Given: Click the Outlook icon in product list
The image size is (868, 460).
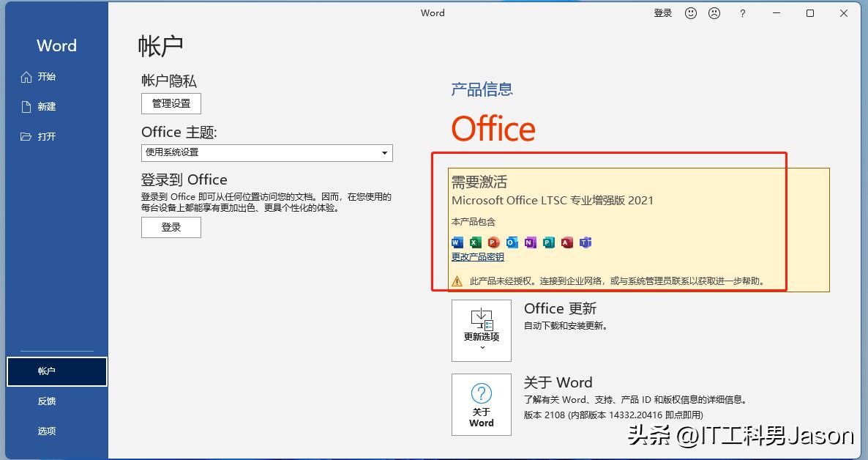Looking at the screenshot, I should coord(512,242).
